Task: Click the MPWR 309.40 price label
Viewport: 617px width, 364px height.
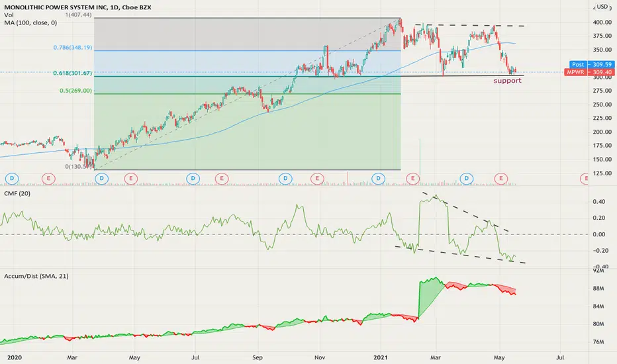Action: tap(589, 72)
